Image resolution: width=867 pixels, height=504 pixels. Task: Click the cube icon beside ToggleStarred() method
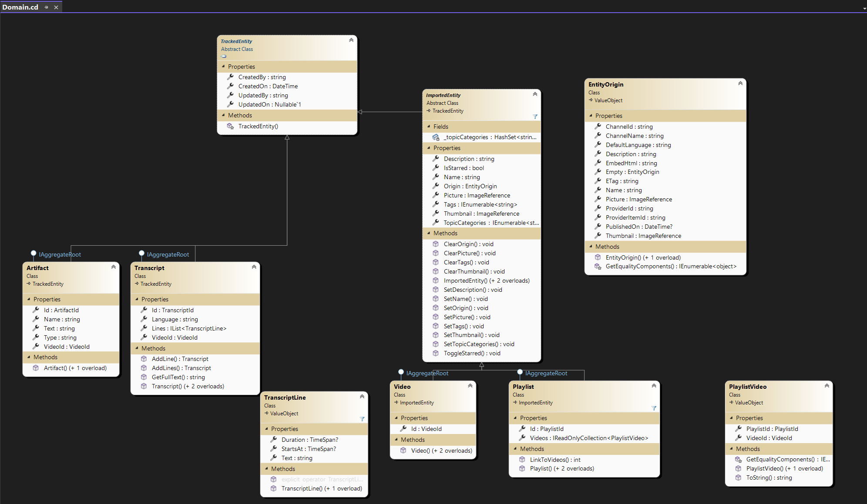tap(436, 353)
